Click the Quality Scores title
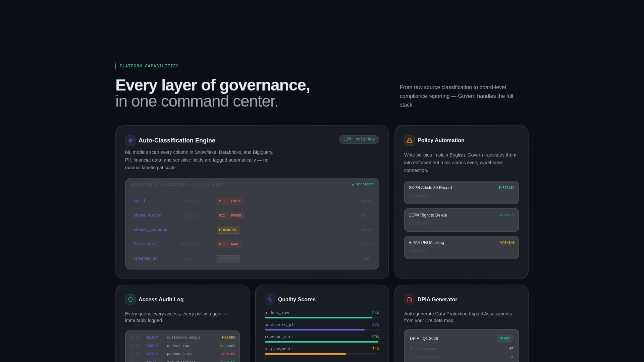This screenshot has height=362, width=644. tap(297, 300)
